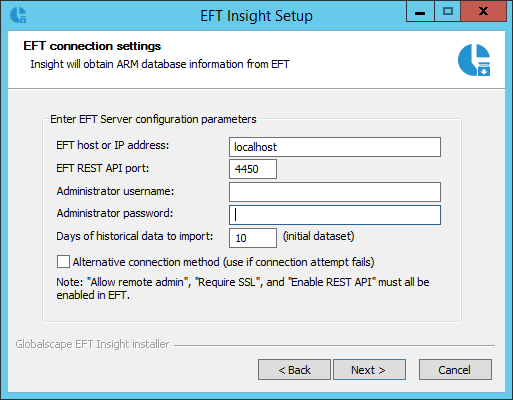
Task: Minimize the EFT Insight Setup window
Action: [420, 12]
